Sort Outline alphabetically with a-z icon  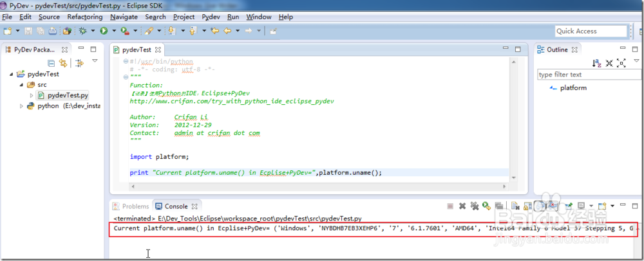(597, 63)
